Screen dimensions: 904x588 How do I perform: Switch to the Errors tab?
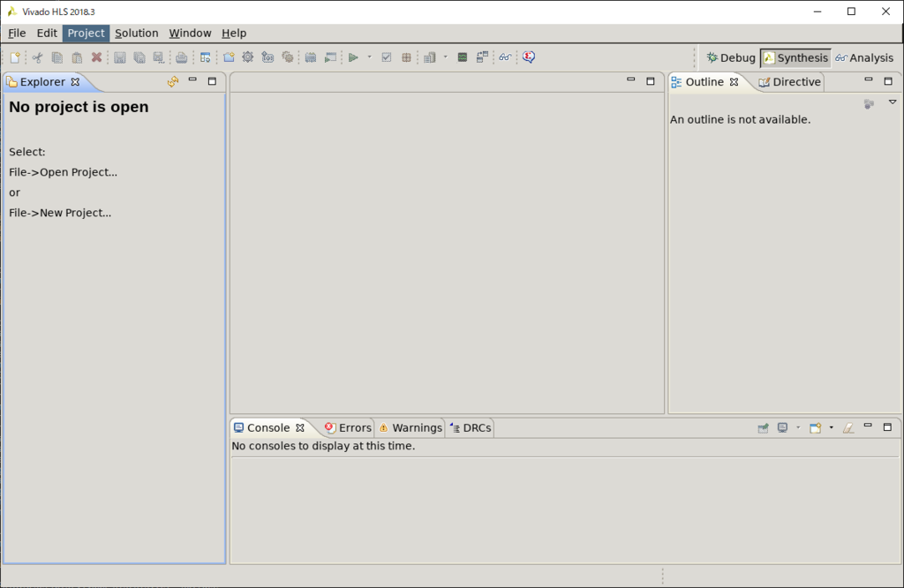348,427
